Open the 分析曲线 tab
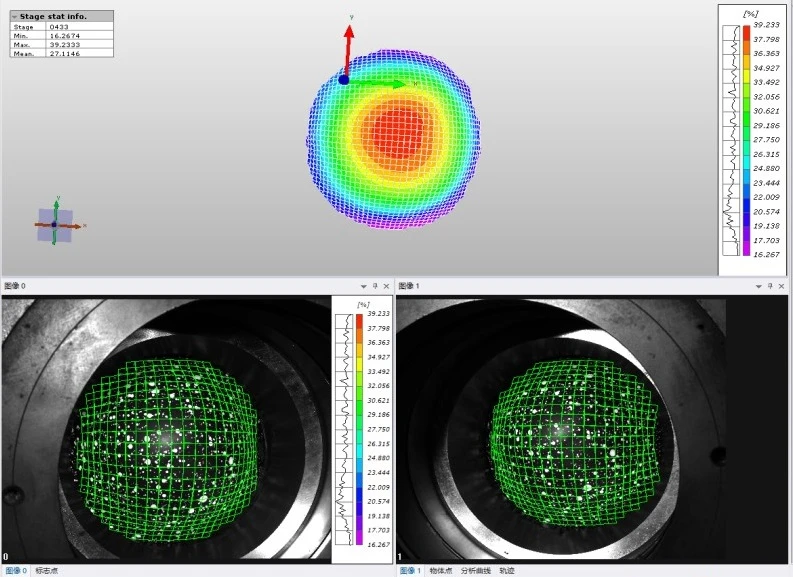Image resolution: width=793 pixels, height=577 pixels. (x=475, y=570)
